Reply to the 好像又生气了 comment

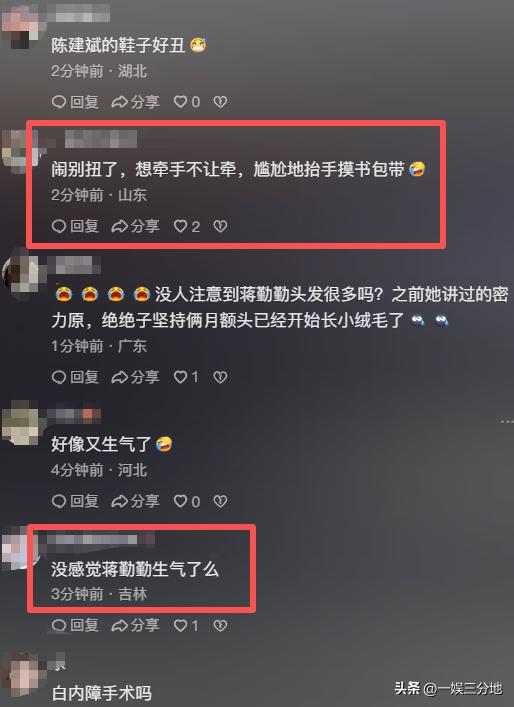click(75, 501)
